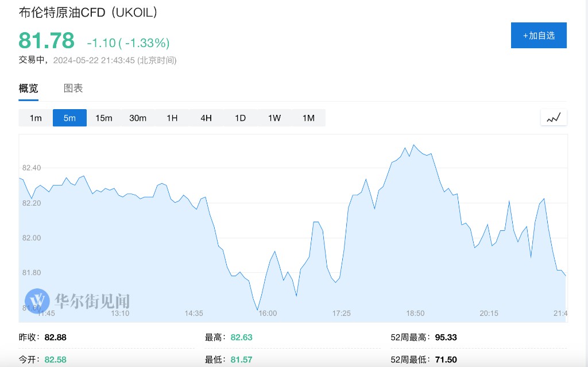Set chart to 1H interval

tap(172, 118)
